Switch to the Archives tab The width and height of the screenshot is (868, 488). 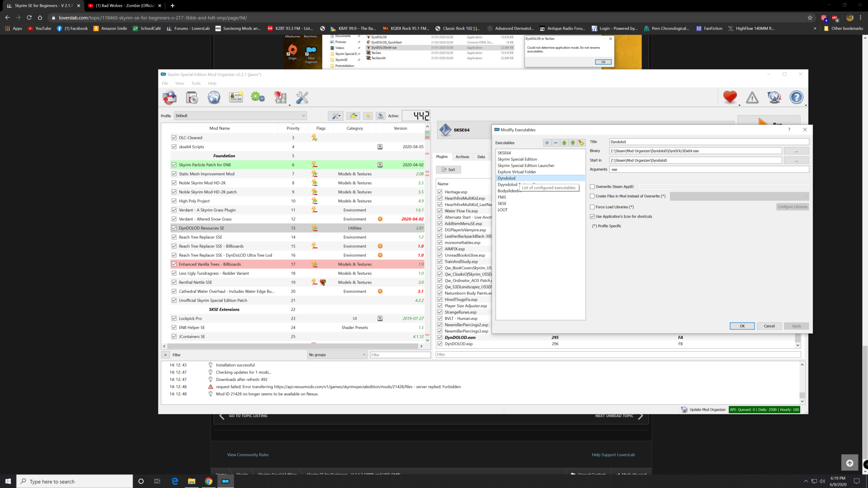click(x=462, y=157)
